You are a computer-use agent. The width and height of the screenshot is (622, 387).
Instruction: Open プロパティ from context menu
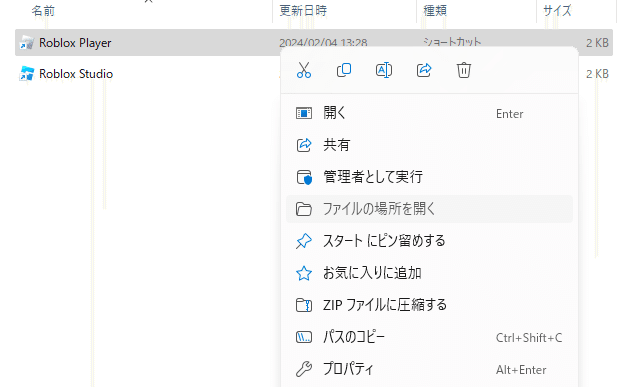tap(429, 369)
